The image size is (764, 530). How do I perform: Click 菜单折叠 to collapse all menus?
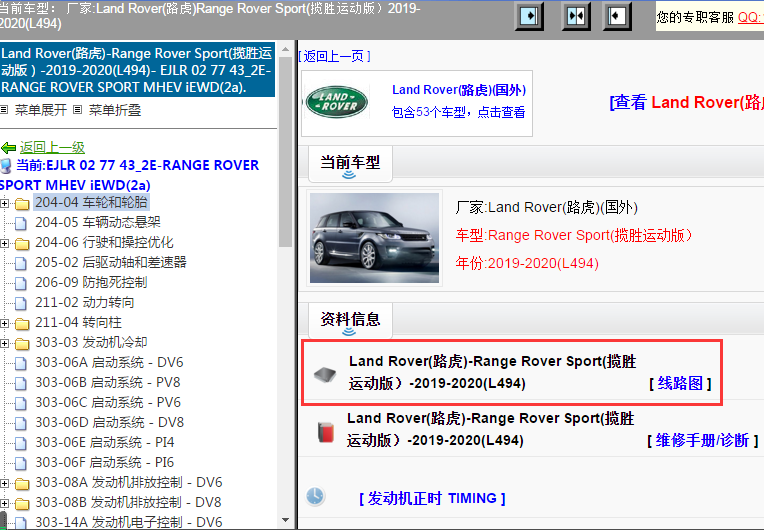pos(115,110)
